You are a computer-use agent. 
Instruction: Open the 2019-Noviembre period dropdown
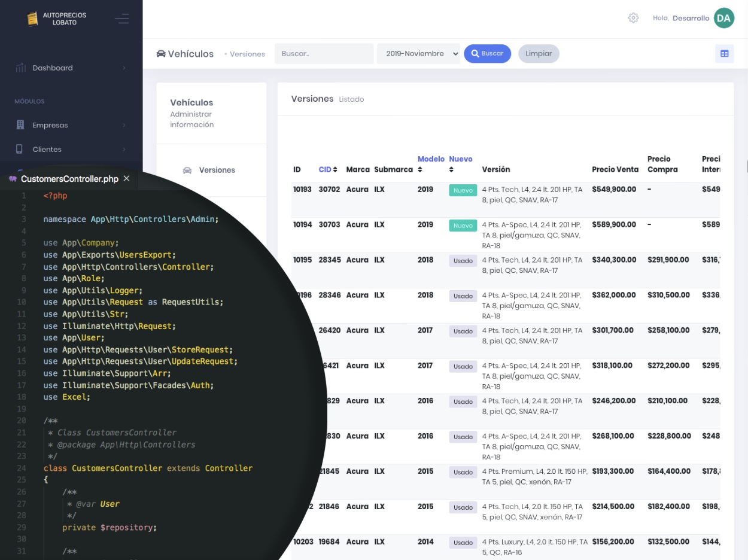[x=418, y=54]
